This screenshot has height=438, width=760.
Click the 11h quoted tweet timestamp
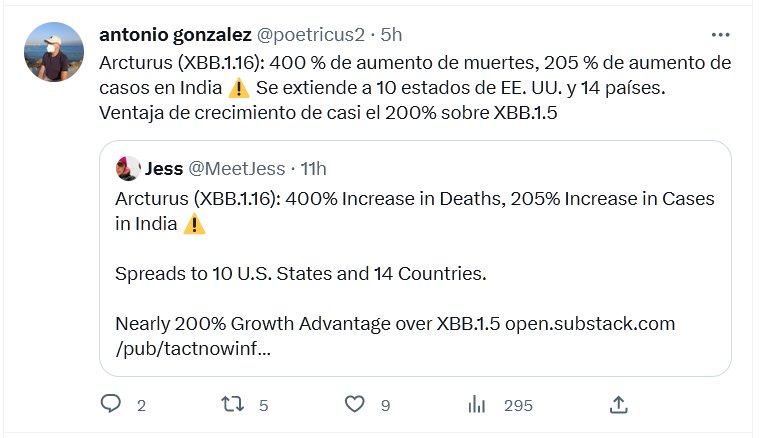(314, 169)
